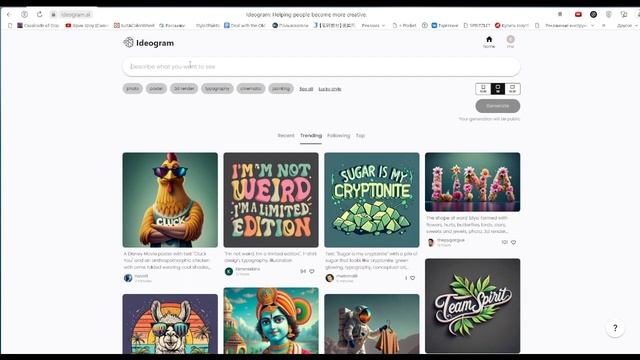Switch to the Recent tab
640x360 pixels.
(x=286, y=136)
